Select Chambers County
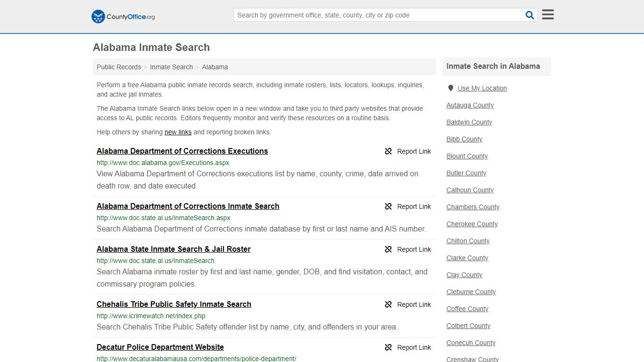 click(473, 207)
